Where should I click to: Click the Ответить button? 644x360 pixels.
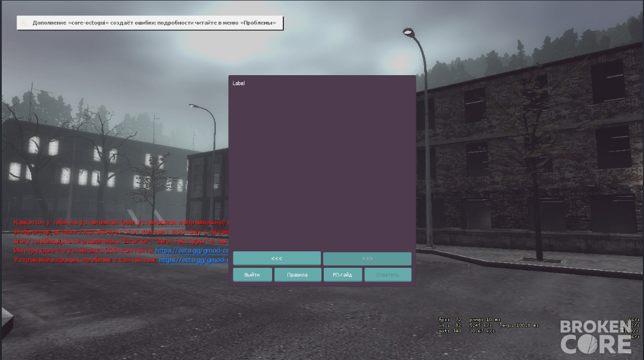tap(388, 275)
